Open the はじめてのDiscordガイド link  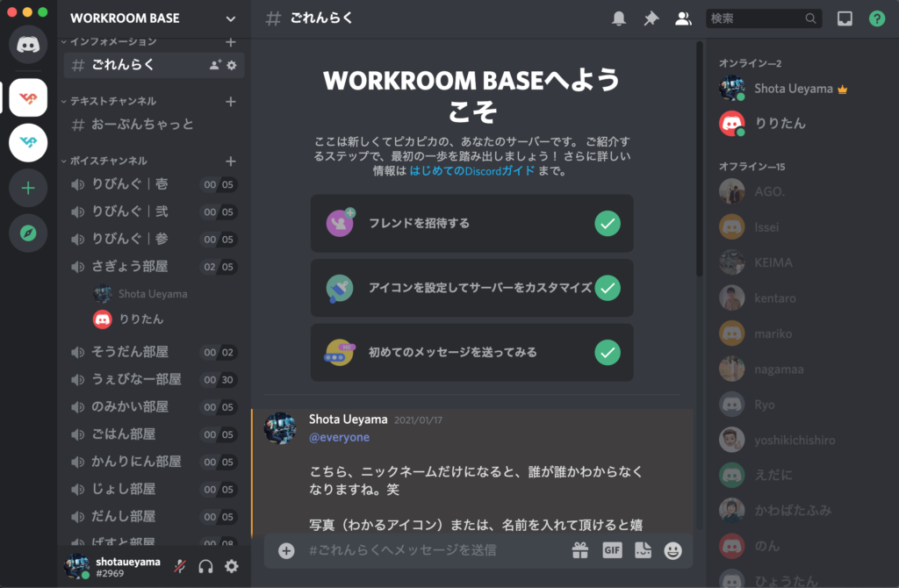click(x=471, y=171)
